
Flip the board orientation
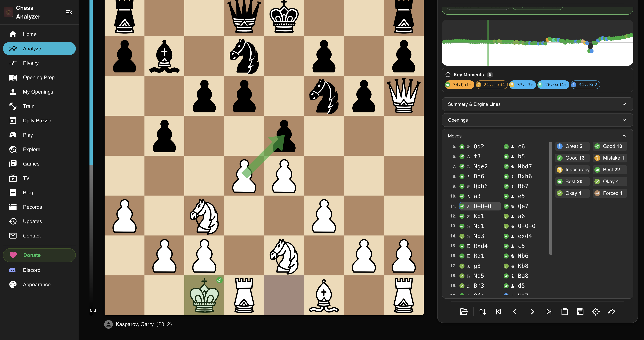tap(483, 311)
